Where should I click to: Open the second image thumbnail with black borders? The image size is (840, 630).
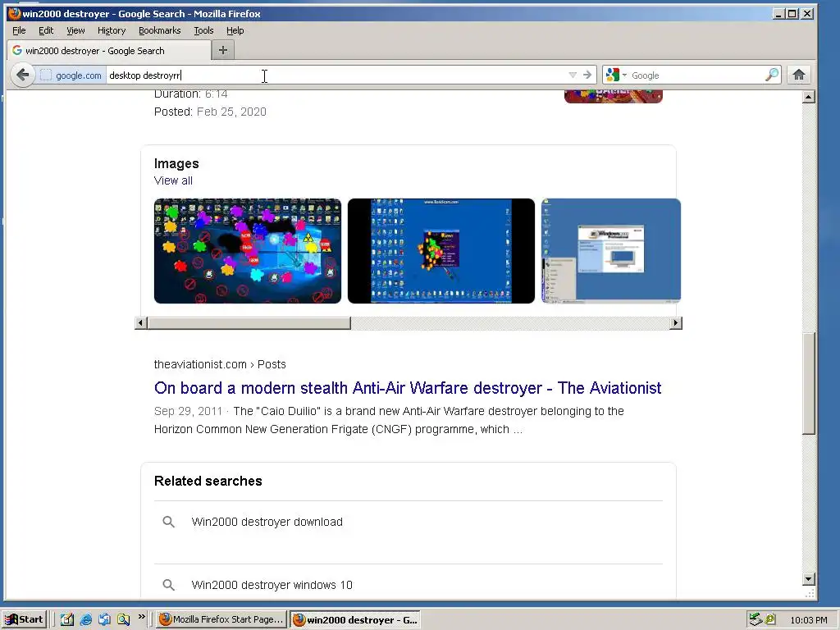441,251
